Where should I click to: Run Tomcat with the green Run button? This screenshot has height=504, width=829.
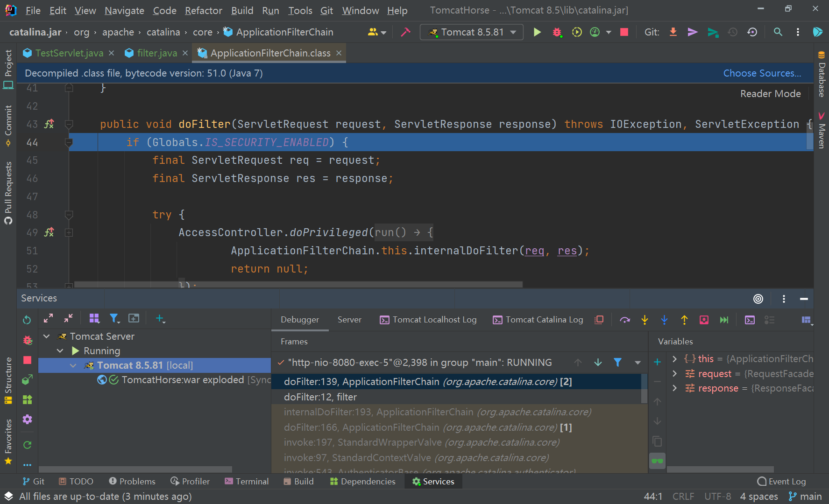coord(537,32)
